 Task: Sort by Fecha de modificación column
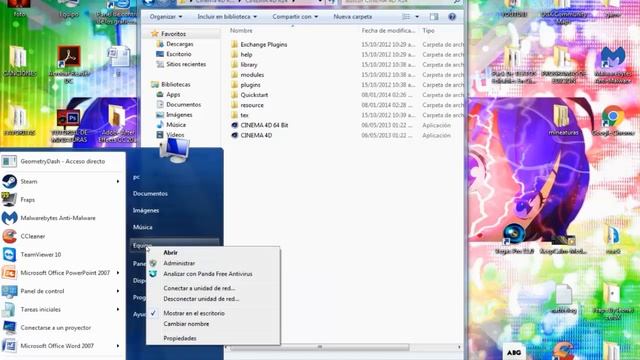[x=388, y=31]
